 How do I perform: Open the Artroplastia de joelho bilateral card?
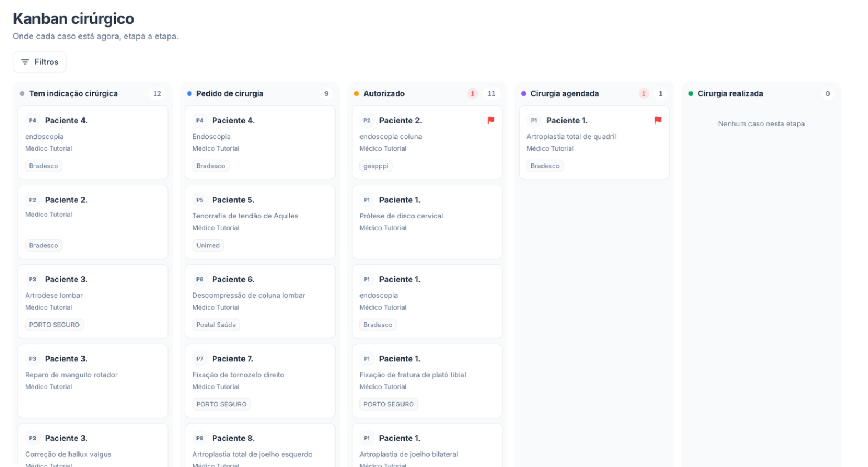(427, 445)
